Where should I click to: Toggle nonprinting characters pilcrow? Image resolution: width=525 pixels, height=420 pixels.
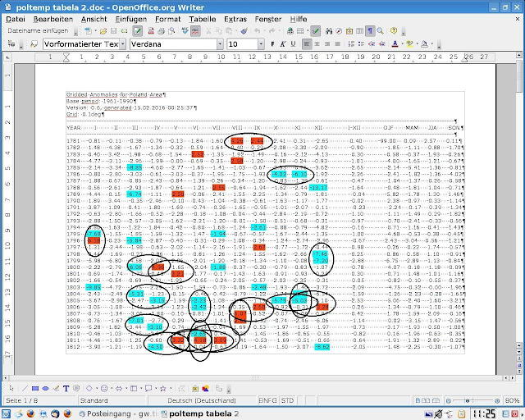(x=370, y=31)
